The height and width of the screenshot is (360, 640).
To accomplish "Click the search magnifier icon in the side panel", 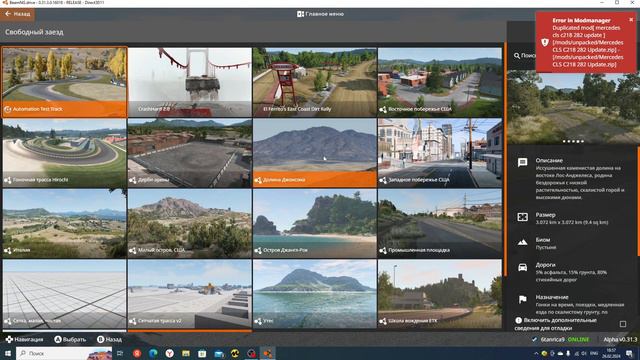I will (x=517, y=56).
